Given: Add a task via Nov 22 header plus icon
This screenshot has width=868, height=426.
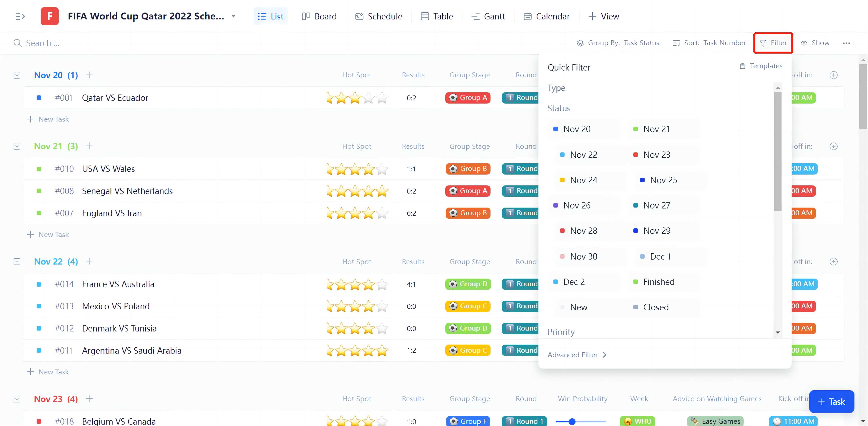Looking at the screenshot, I should coord(89,261).
